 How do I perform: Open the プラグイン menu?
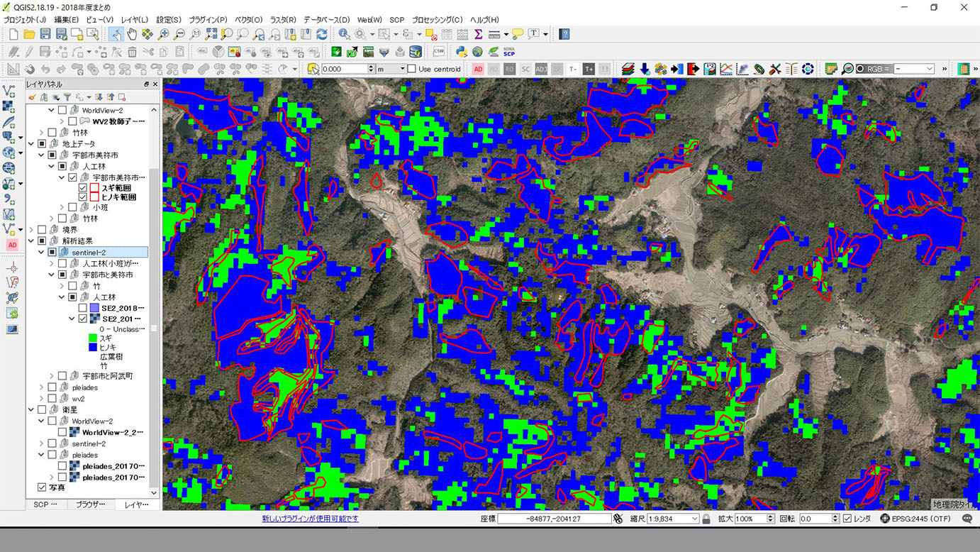[207, 20]
